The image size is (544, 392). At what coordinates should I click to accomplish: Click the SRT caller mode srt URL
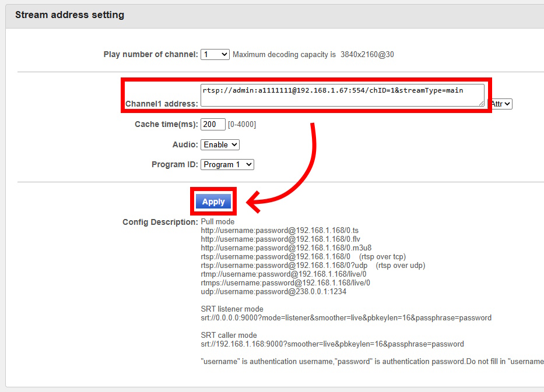point(332,344)
